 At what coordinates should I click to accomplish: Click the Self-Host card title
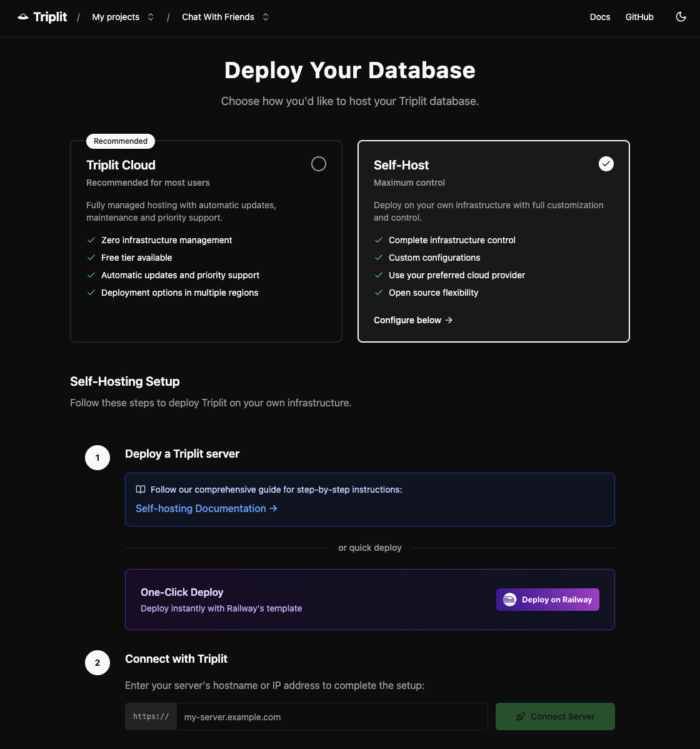[401, 165]
